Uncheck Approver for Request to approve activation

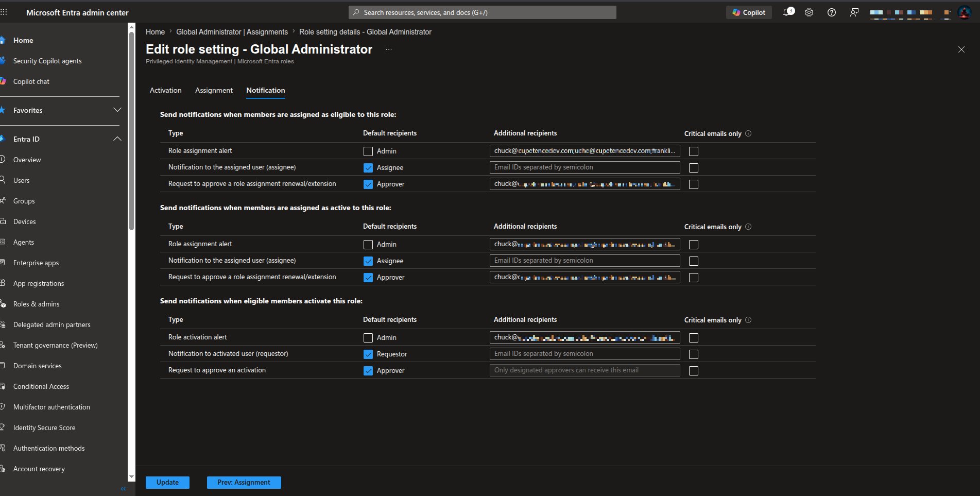(368, 371)
